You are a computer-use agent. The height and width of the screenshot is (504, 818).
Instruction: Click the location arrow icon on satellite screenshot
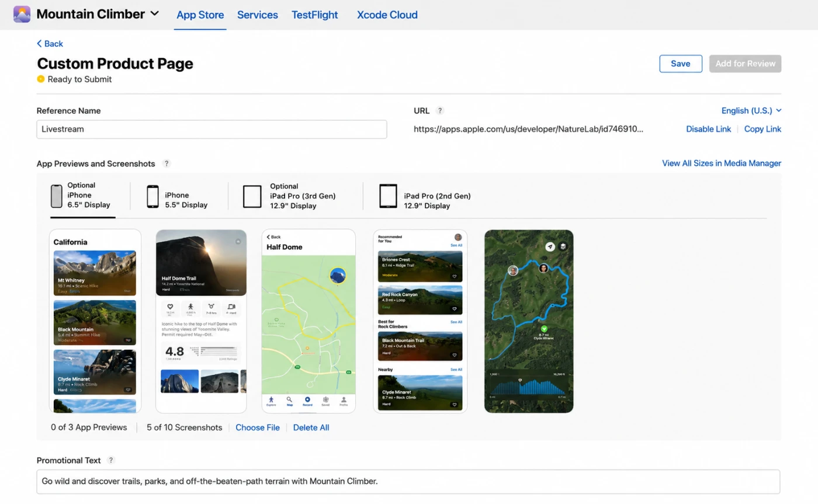click(550, 246)
